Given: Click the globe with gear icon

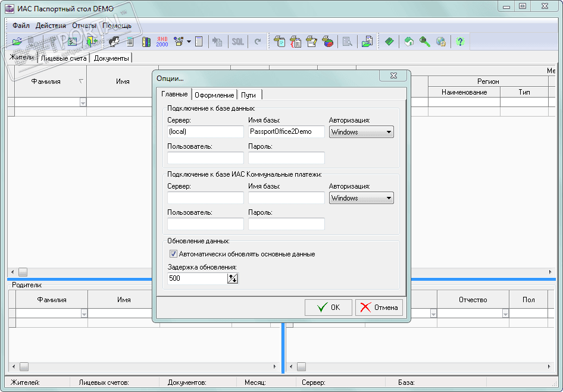Looking at the screenshot, I should 441,42.
